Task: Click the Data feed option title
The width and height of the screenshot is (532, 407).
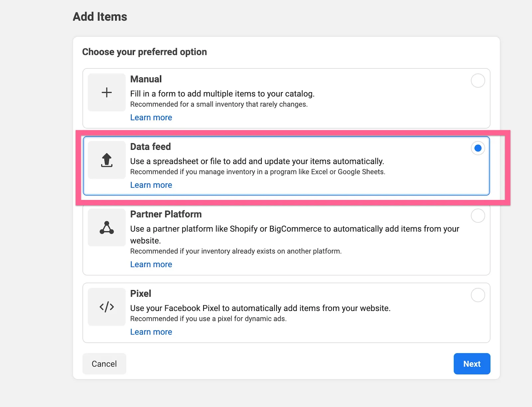Action: tap(150, 147)
